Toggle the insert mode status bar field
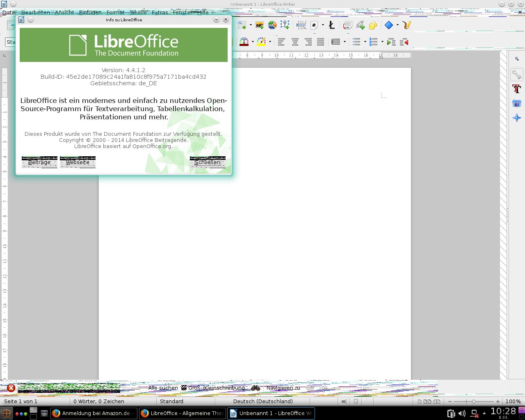Image resolution: width=525 pixels, height=420 pixels. (344, 401)
